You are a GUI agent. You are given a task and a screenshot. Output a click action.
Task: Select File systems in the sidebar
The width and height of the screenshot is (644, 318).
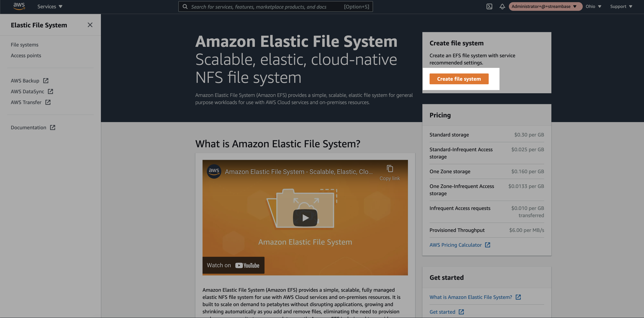click(x=25, y=45)
